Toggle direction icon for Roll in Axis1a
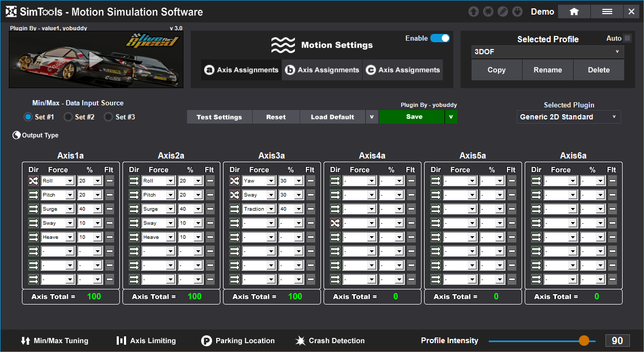The height and width of the screenshot is (352, 644). point(33,181)
